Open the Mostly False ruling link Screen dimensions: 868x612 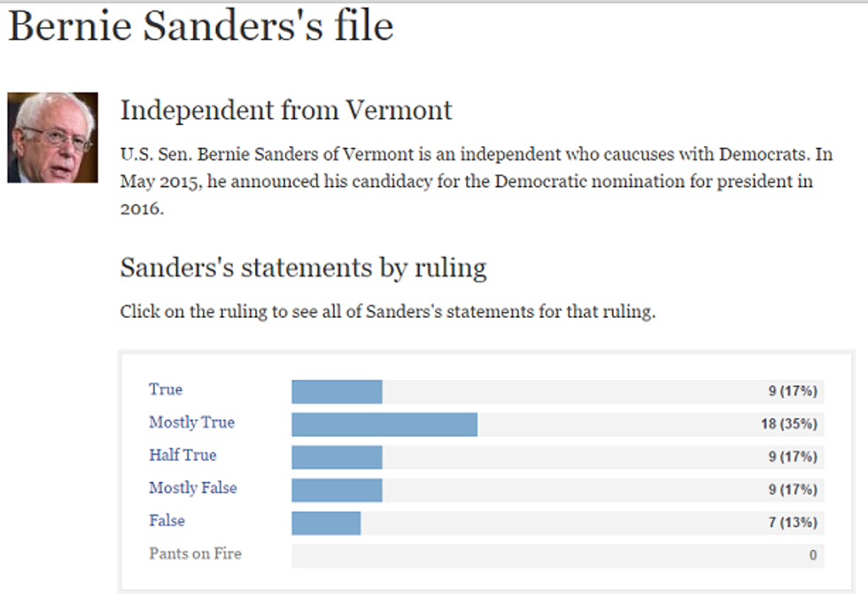(x=192, y=488)
